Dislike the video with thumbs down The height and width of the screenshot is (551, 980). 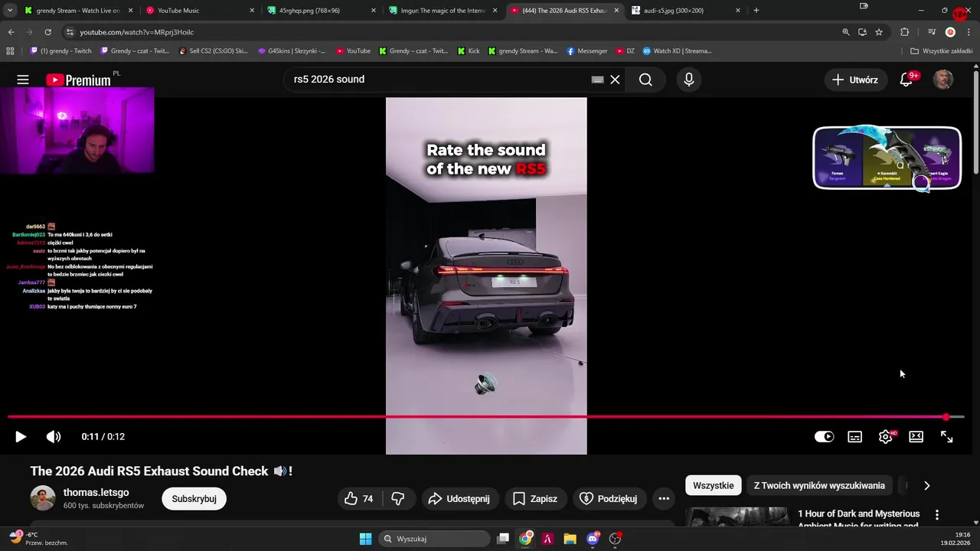click(397, 499)
